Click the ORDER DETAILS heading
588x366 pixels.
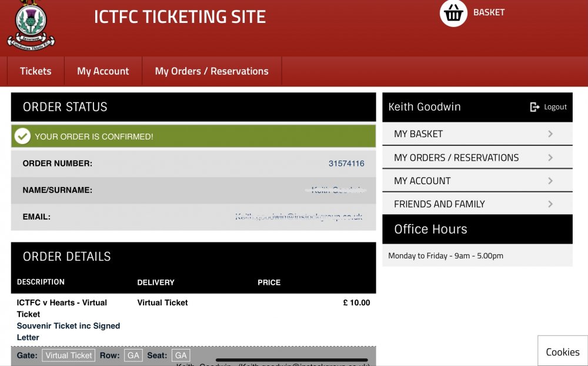67,257
